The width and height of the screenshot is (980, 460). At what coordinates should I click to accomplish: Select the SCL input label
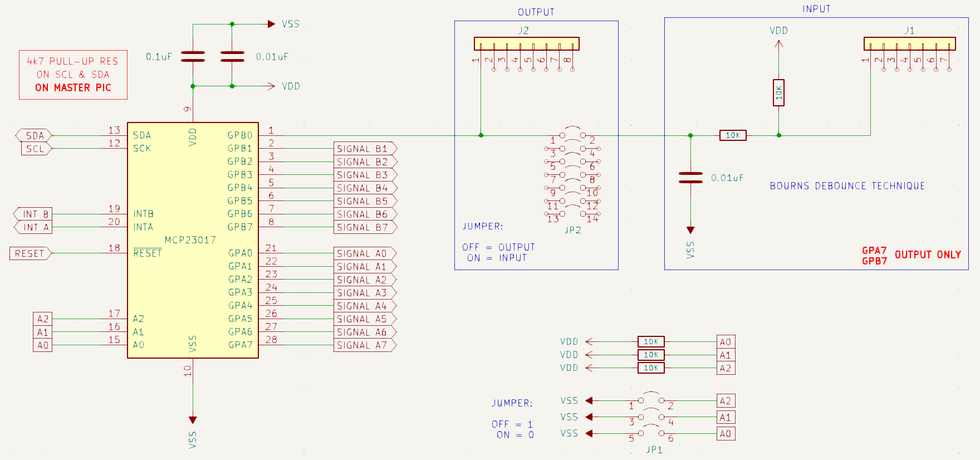(36, 149)
